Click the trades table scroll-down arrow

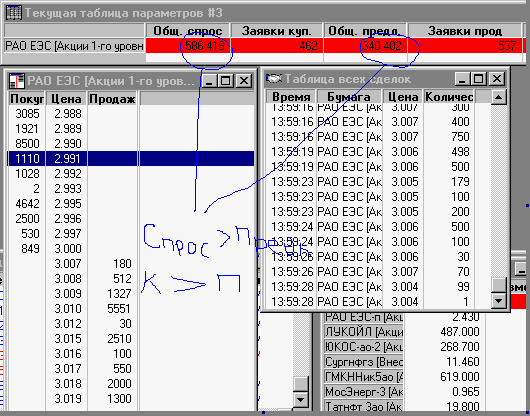pos(498,300)
